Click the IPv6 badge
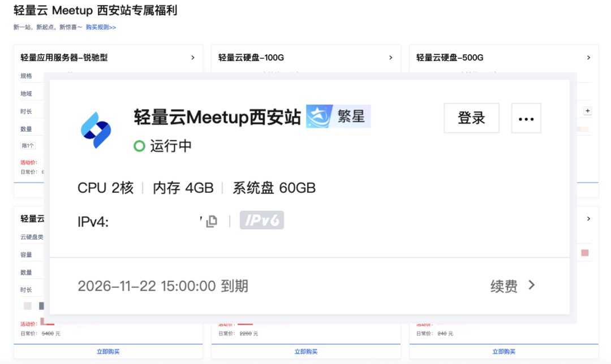This screenshot has width=611, height=364. tap(262, 220)
